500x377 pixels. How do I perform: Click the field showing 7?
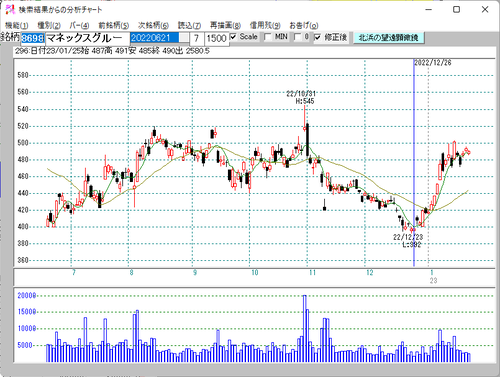point(197,38)
